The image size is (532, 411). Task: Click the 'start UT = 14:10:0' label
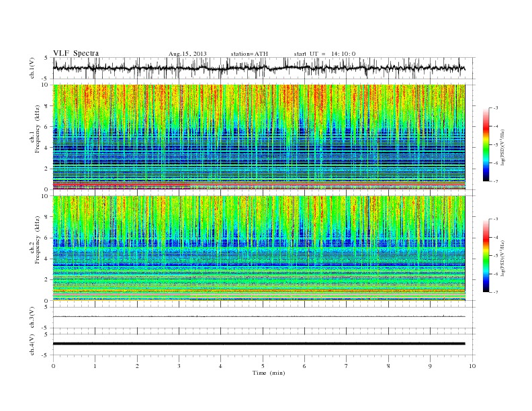[324, 54]
